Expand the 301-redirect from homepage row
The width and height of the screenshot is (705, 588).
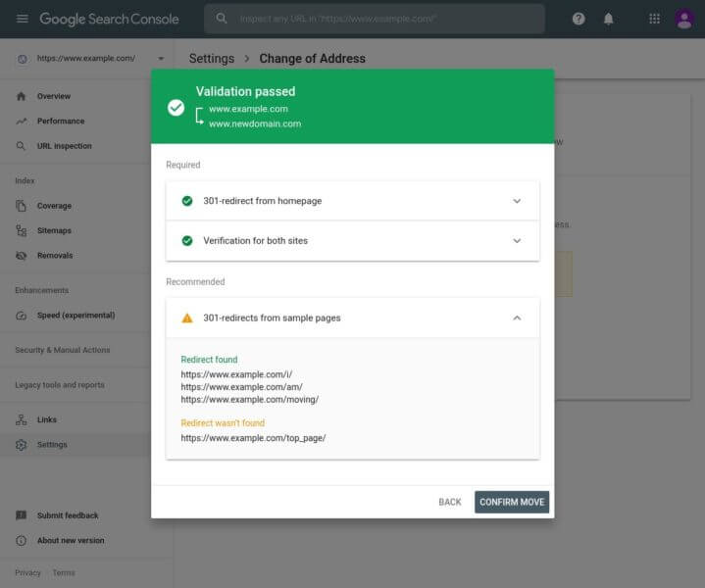click(x=517, y=201)
